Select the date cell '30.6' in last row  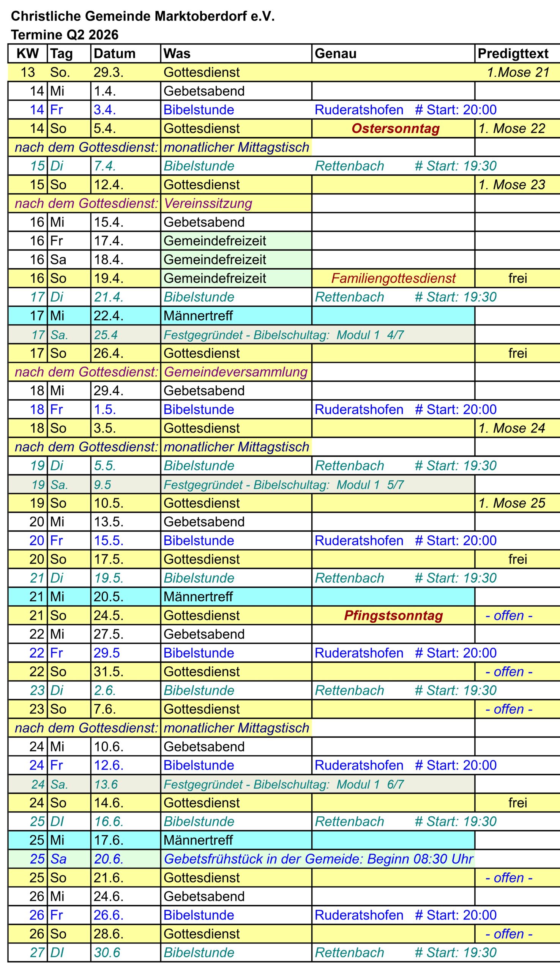[x=107, y=952]
